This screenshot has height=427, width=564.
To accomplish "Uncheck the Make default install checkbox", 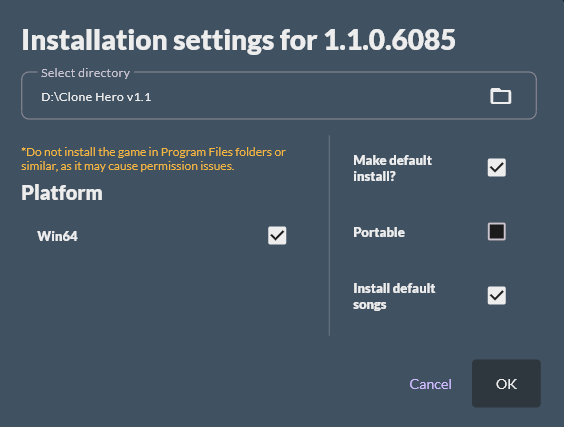I will point(497,168).
